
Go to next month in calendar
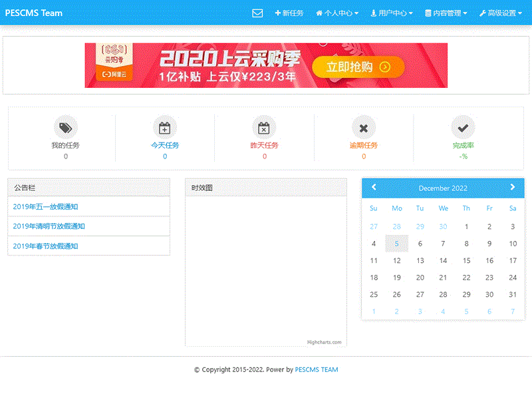[512, 188]
